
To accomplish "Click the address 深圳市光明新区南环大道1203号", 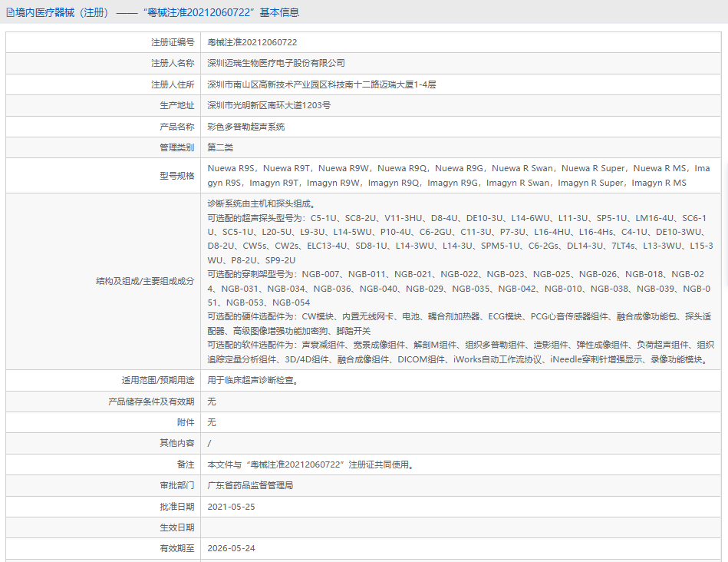I will pyautogui.click(x=268, y=105).
